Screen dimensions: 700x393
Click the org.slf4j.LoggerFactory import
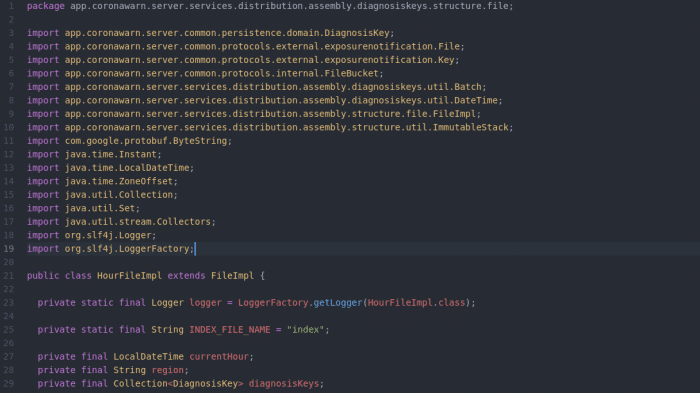click(110, 249)
